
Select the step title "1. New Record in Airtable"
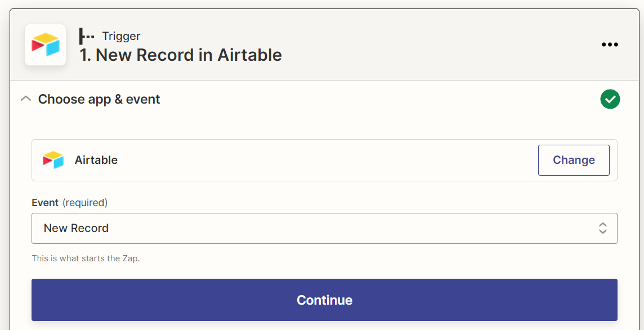[x=181, y=55]
